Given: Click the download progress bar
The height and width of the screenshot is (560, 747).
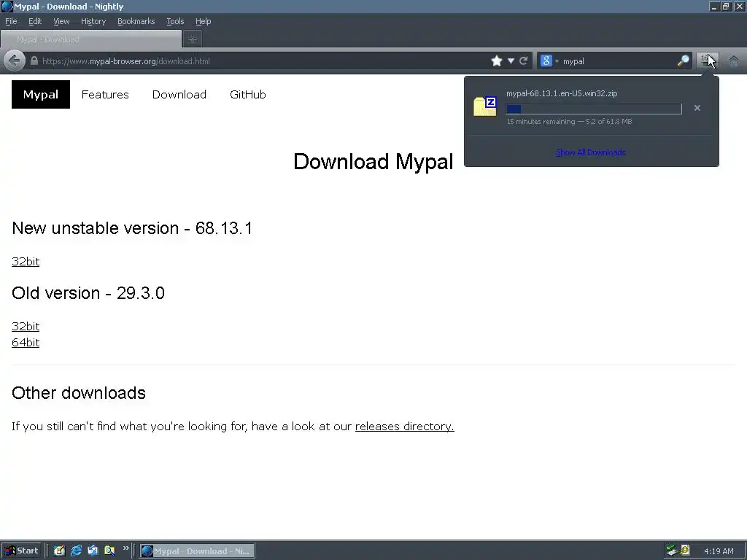Looking at the screenshot, I should 594,109.
